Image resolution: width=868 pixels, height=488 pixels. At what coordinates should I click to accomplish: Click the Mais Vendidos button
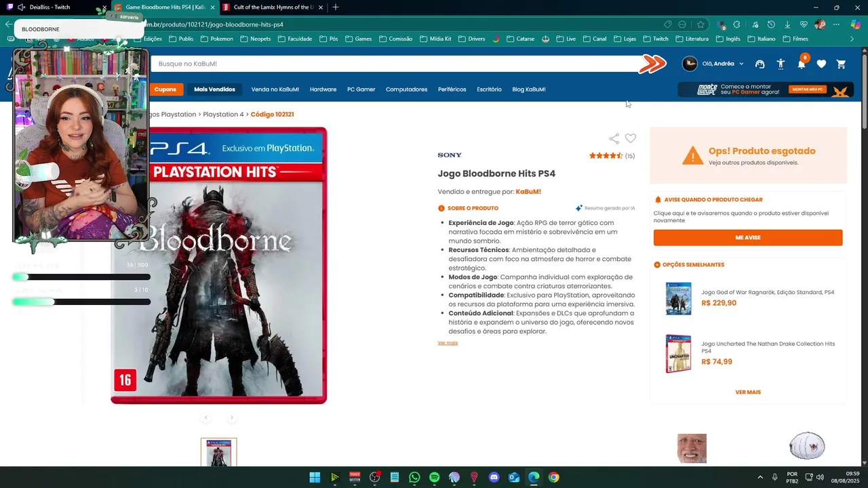pyautogui.click(x=214, y=89)
